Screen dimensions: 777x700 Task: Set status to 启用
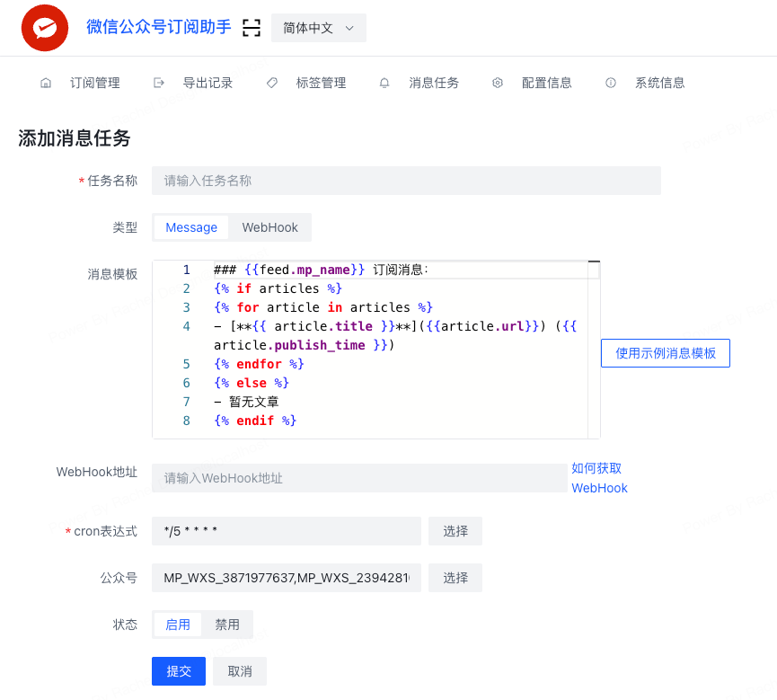click(178, 625)
